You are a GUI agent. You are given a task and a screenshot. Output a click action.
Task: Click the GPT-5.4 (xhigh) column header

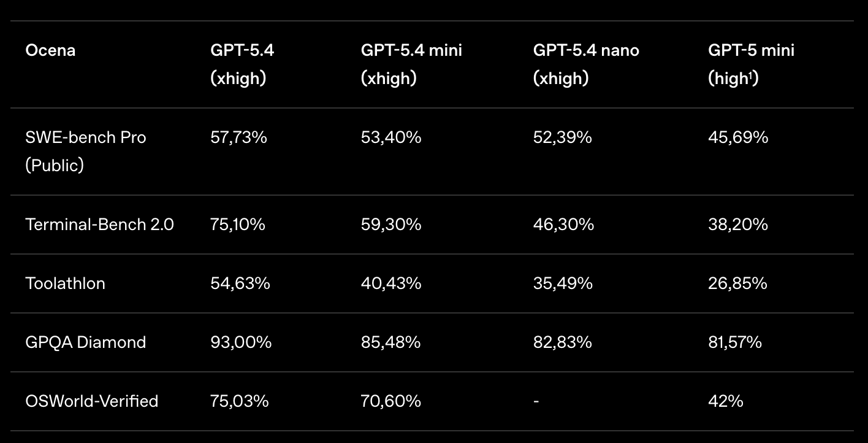(242, 64)
